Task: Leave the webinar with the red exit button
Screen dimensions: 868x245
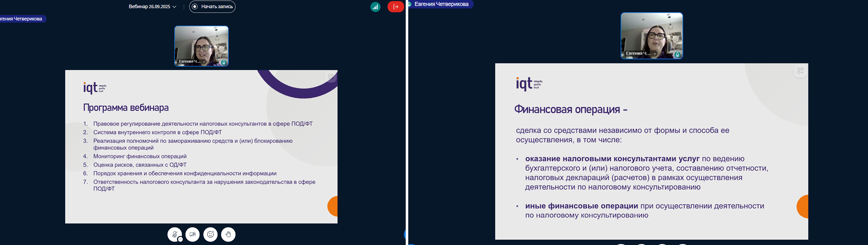Action: (396, 7)
